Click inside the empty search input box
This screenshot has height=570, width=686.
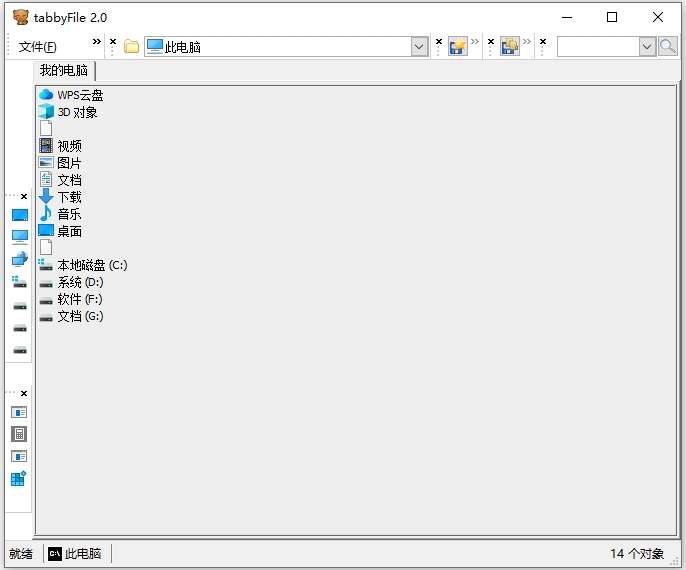(598, 46)
